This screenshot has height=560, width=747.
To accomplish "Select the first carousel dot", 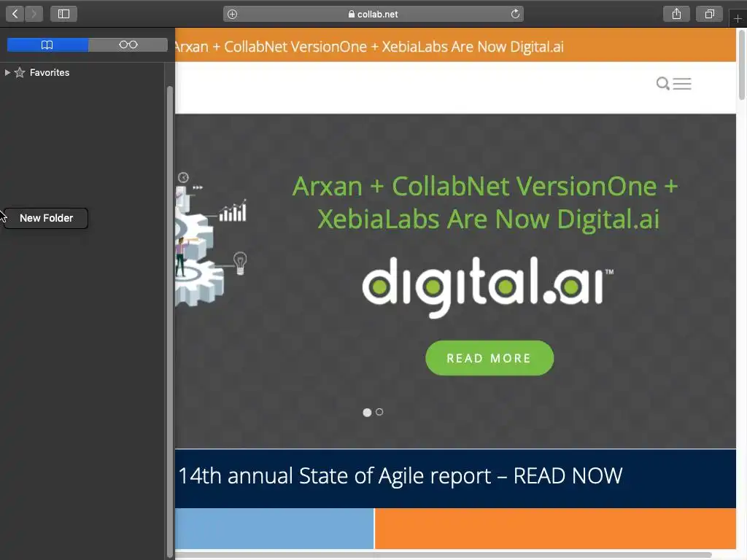I will 367,413.
